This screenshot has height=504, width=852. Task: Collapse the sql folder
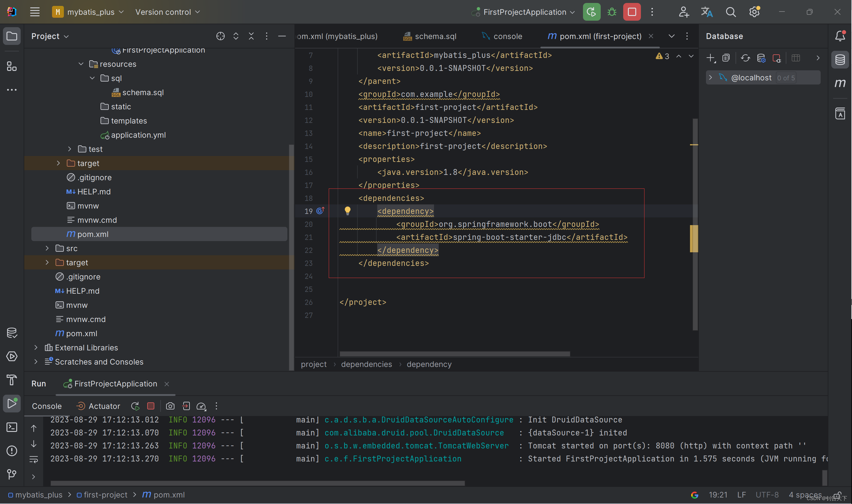92,78
